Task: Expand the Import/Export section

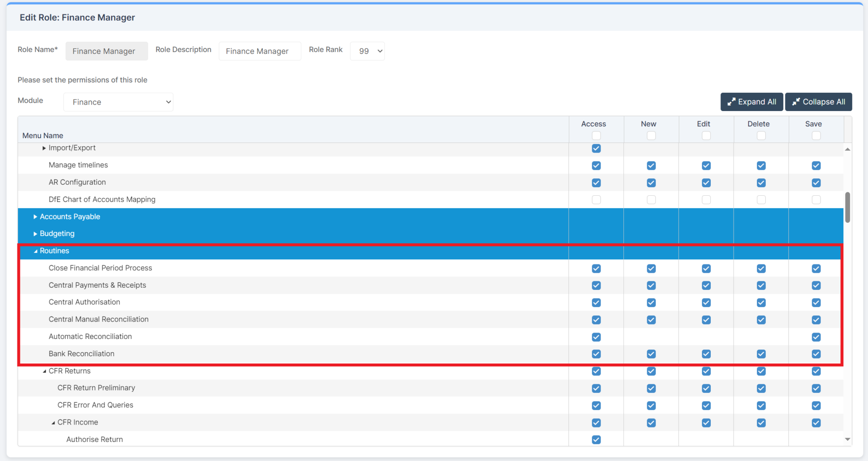Action: coord(44,147)
